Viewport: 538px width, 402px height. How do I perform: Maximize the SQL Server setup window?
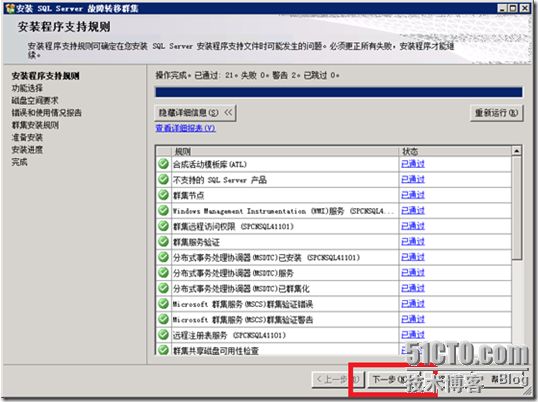click(x=513, y=8)
